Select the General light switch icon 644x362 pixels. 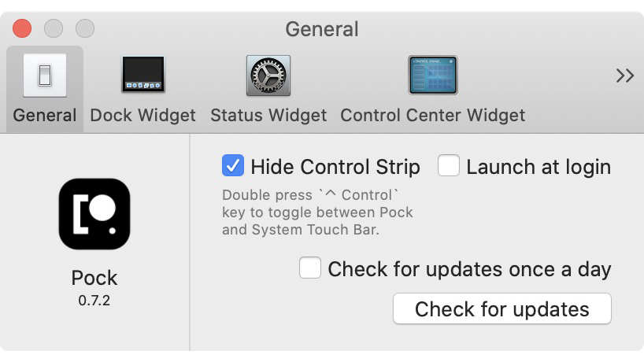(x=45, y=76)
